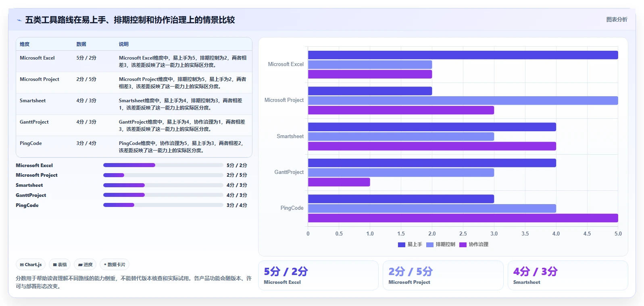
Task: Click Microsoft Project in the table's first column
Action: click(40, 79)
